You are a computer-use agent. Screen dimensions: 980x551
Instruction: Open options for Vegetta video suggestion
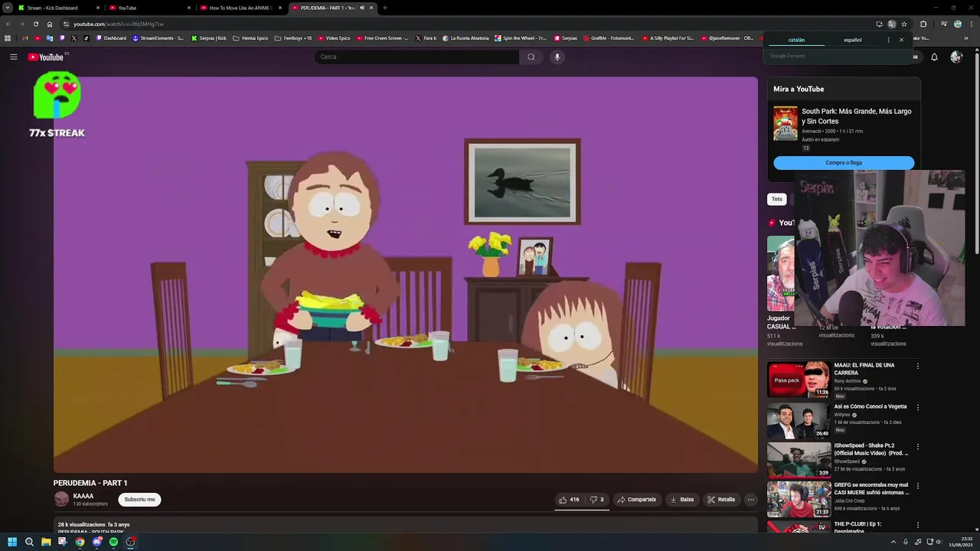tap(918, 408)
